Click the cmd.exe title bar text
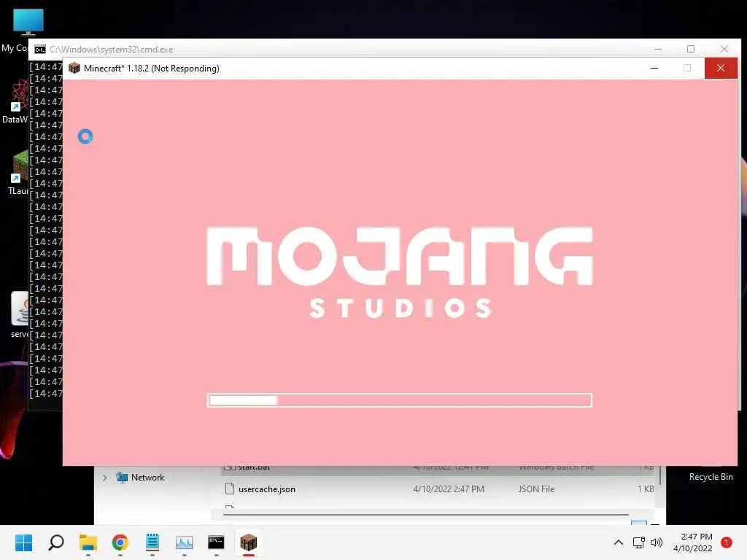This screenshot has height=560, width=747. tap(112, 50)
